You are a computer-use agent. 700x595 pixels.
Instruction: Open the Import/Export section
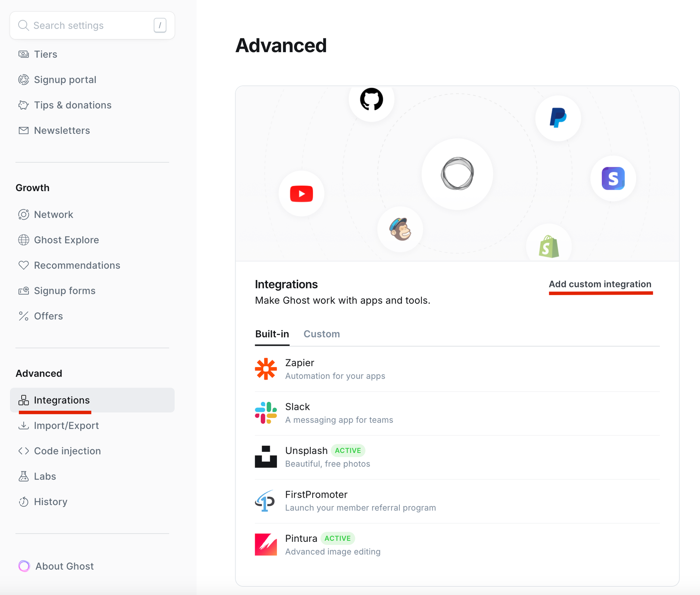[66, 426]
